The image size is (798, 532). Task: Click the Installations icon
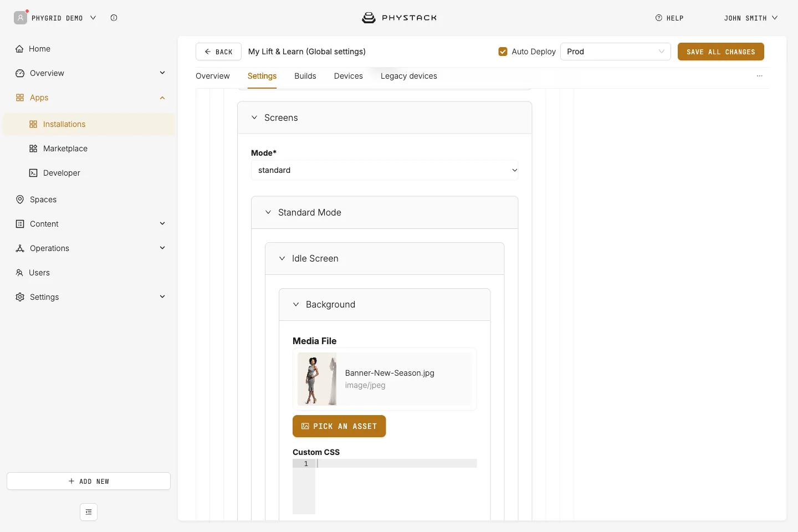(x=33, y=124)
